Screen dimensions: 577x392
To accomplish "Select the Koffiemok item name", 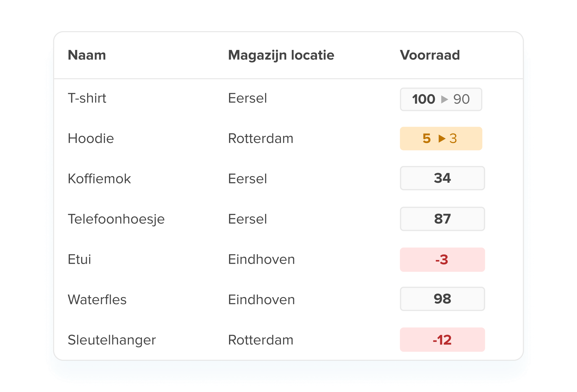I will tap(99, 179).
